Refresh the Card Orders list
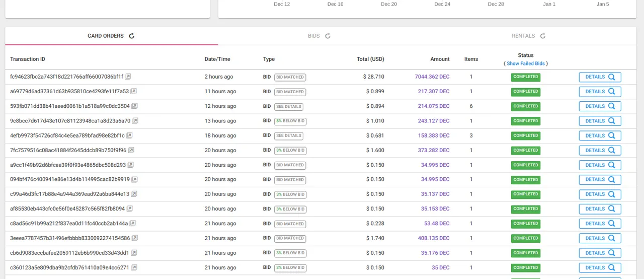The width and height of the screenshot is (644, 279). pyautogui.click(x=132, y=36)
